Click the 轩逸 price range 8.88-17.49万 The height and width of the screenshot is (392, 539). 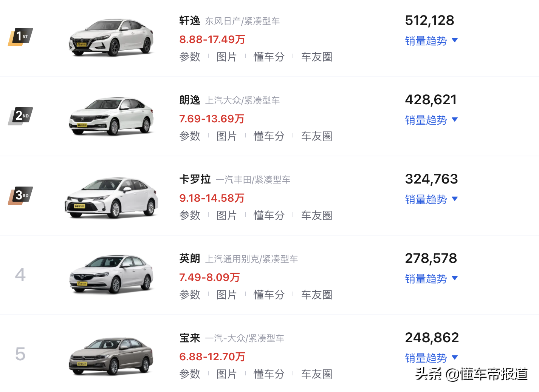coord(212,39)
